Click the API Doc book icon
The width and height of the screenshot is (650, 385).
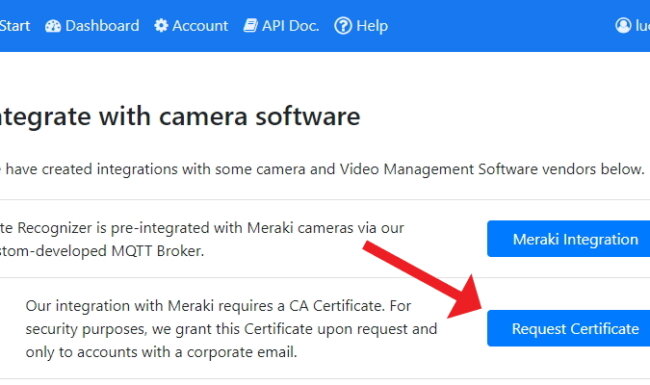click(x=250, y=26)
